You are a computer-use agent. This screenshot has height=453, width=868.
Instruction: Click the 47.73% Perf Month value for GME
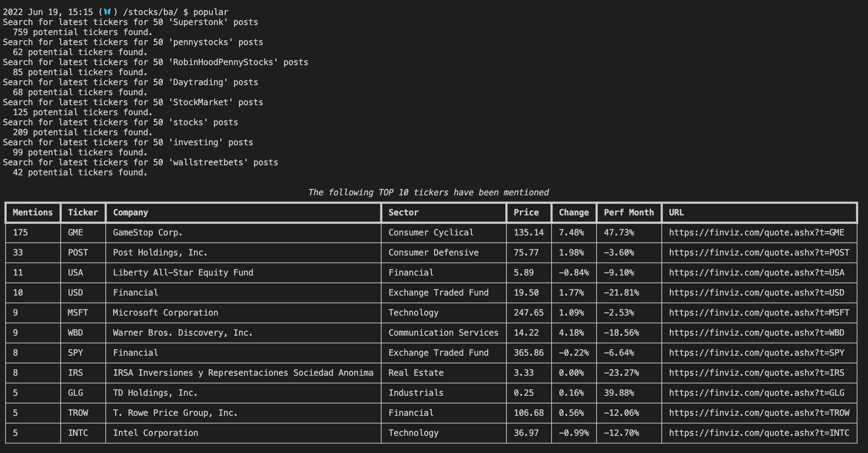619,233
